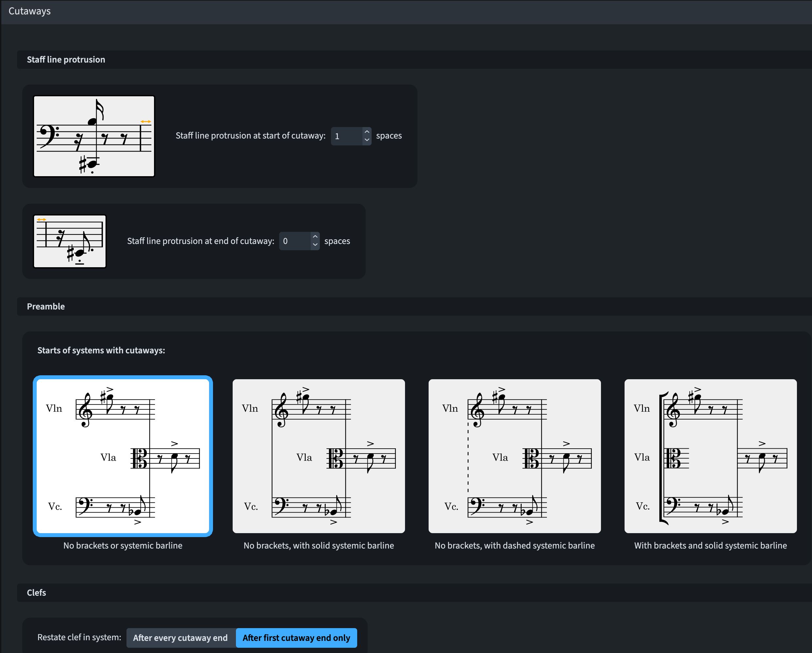Decrease start of cutaway protrusion value

click(x=367, y=140)
